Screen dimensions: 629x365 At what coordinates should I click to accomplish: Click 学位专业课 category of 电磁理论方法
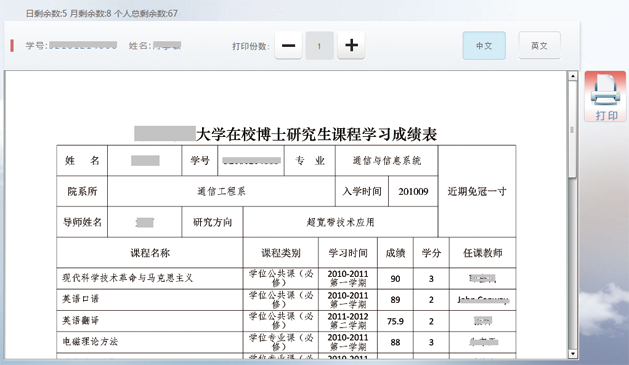point(281,342)
